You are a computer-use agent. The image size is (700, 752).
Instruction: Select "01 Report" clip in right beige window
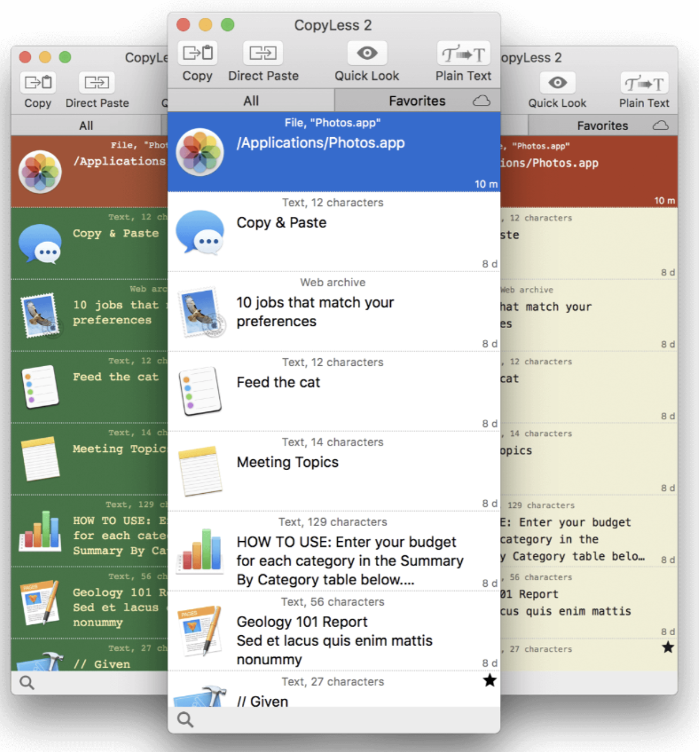pyautogui.click(x=589, y=603)
